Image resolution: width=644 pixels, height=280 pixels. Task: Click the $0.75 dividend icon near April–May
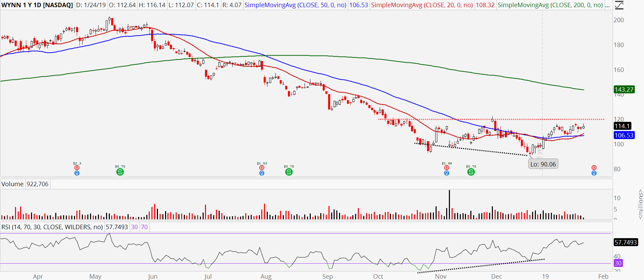120,172
